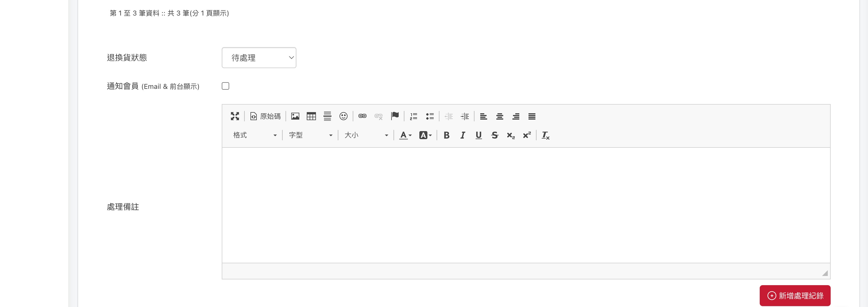Maximize the editor with the fullscreen icon
This screenshot has width=868, height=307.
235,116
